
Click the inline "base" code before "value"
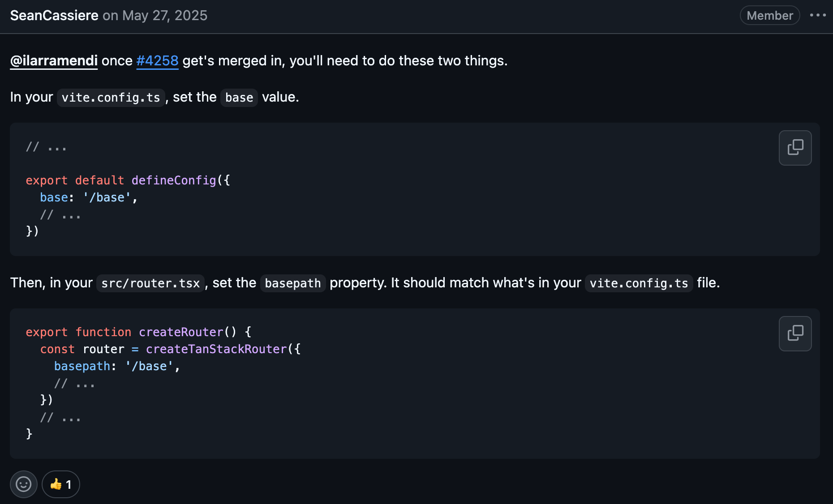coord(239,98)
